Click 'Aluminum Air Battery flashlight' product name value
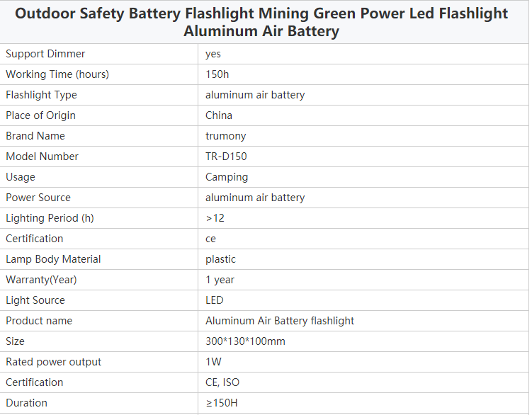 280,321
